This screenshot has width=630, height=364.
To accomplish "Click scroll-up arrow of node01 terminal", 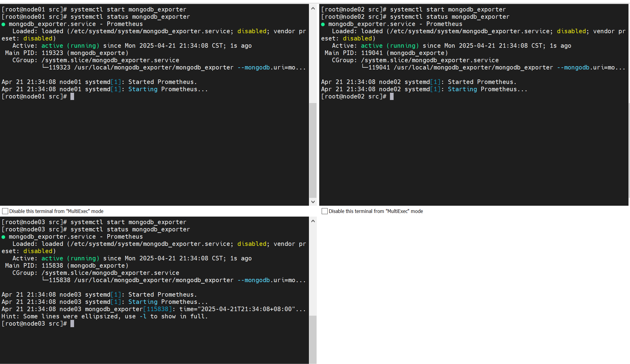I will [x=313, y=8].
